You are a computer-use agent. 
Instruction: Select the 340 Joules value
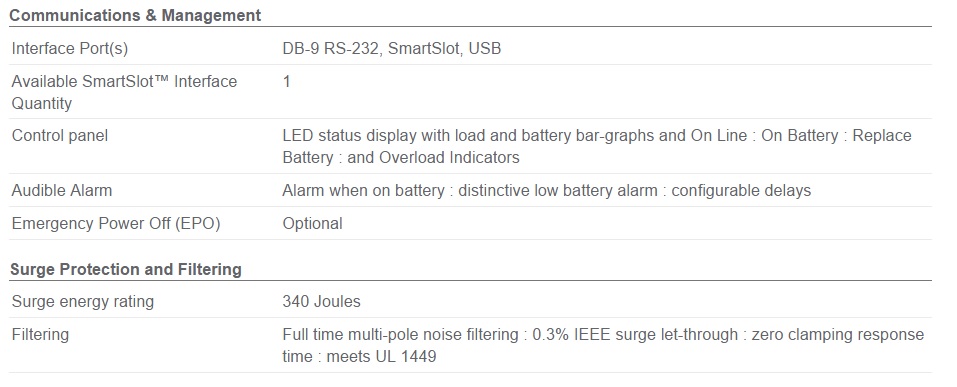pos(321,302)
